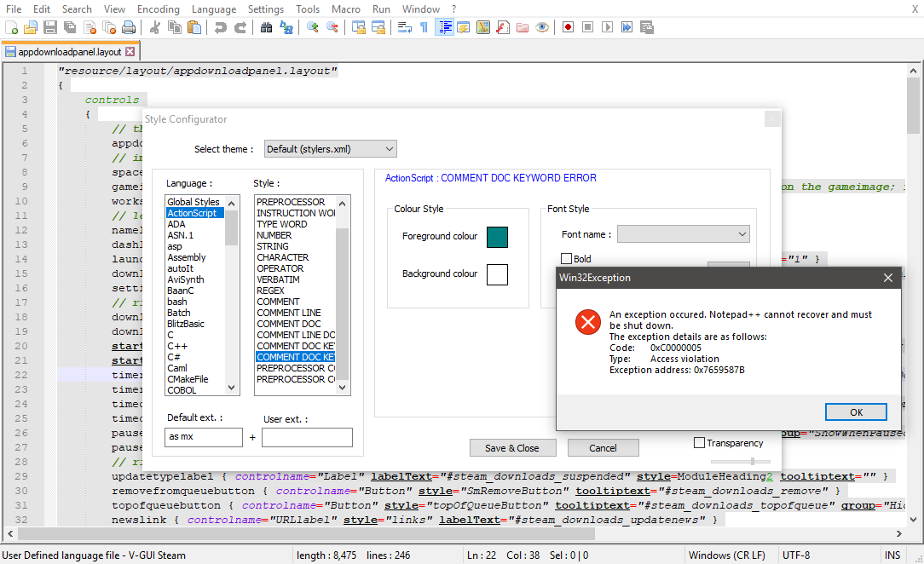924x564 pixels.
Task: Click the Background colour white swatch
Action: point(497,274)
